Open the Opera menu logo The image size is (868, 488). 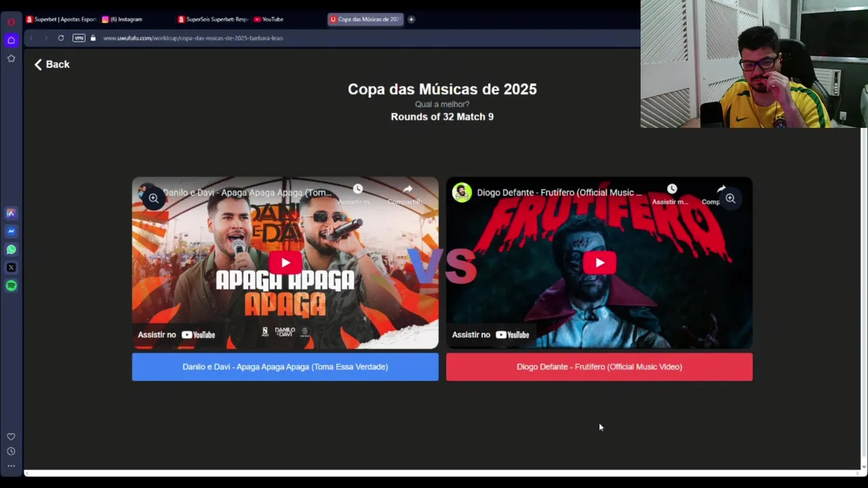(11, 22)
